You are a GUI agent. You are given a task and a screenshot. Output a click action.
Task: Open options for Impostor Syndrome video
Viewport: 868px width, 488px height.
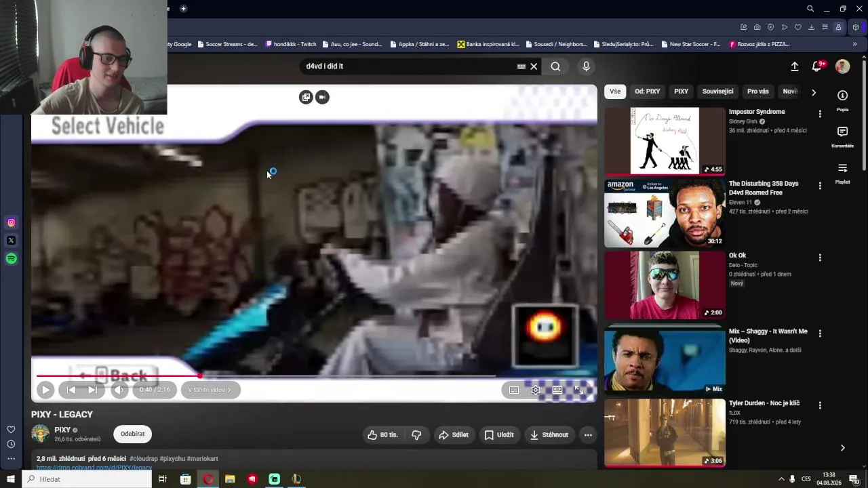(820, 114)
